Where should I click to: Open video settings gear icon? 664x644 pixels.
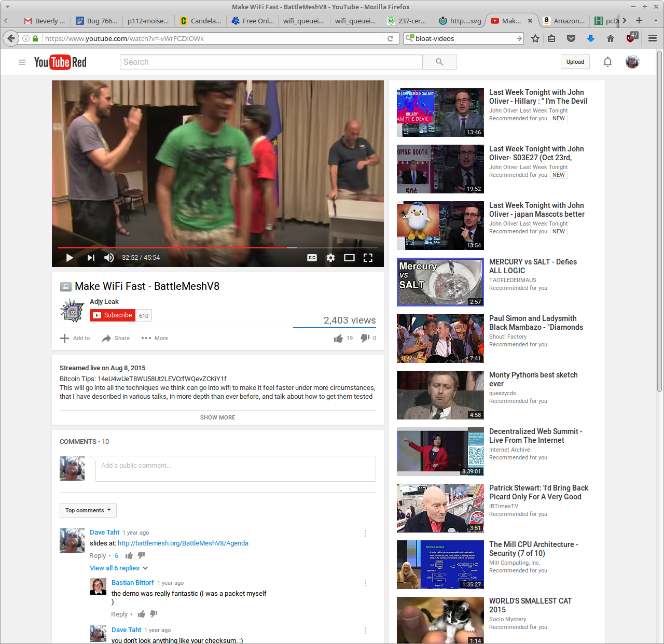click(330, 258)
